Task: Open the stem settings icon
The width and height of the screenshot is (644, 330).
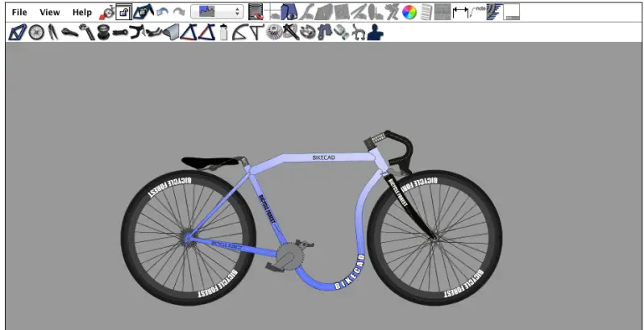Action: (x=121, y=32)
